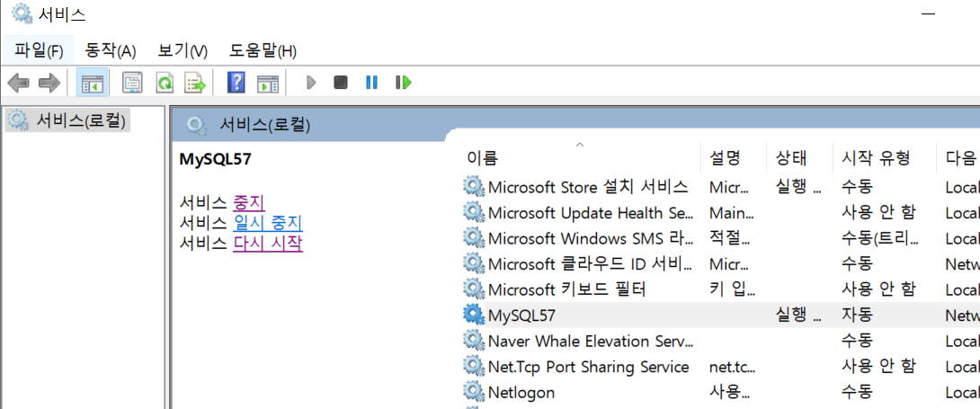
Task: Click the 다시 시작 service link
Action: pos(268,244)
